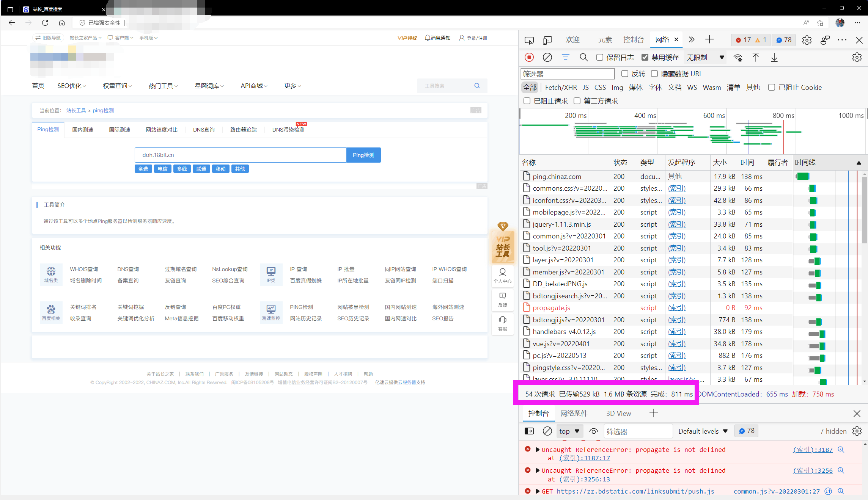Open network search magnifier icon

(583, 57)
